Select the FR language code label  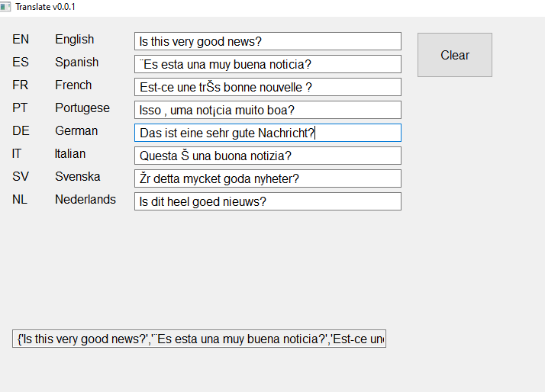21,85
